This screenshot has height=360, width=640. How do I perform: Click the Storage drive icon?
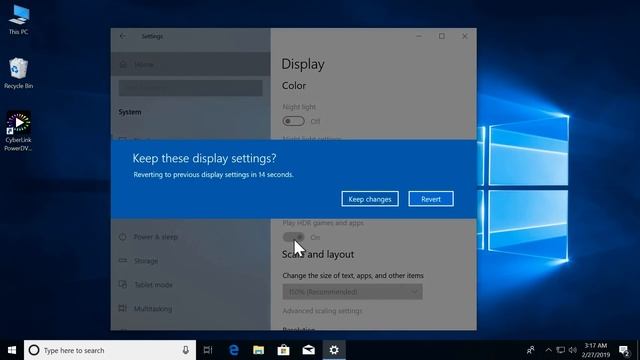122,260
